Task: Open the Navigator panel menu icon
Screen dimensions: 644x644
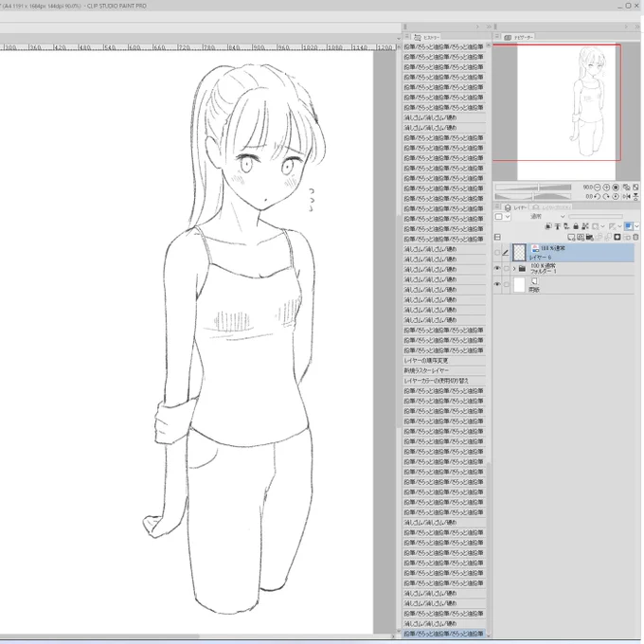Action: (x=497, y=37)
